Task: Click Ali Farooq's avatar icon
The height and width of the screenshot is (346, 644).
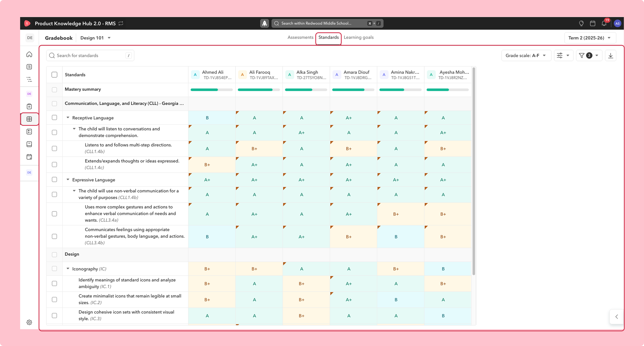Action: [242, 75]
